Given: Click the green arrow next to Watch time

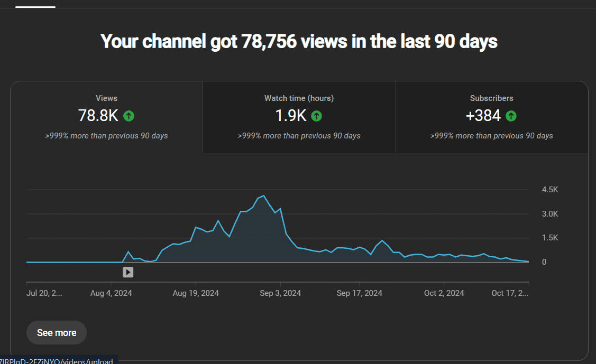Looking at the screenshot, I should [x=316, y=115].
